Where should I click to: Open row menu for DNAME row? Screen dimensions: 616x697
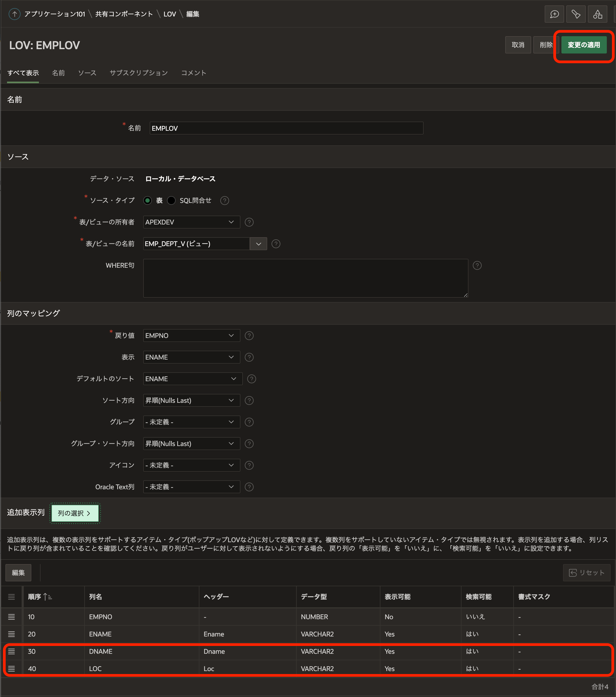[11, 651]
